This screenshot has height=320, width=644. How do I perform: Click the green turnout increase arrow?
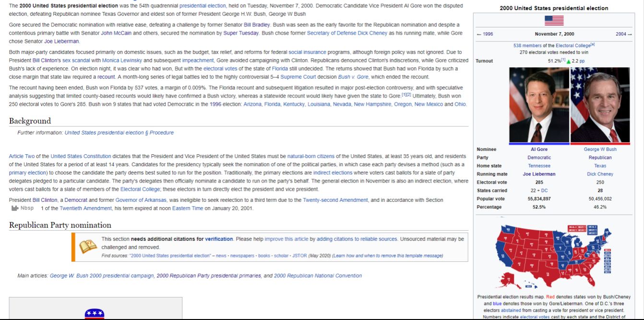coord(568,61)
